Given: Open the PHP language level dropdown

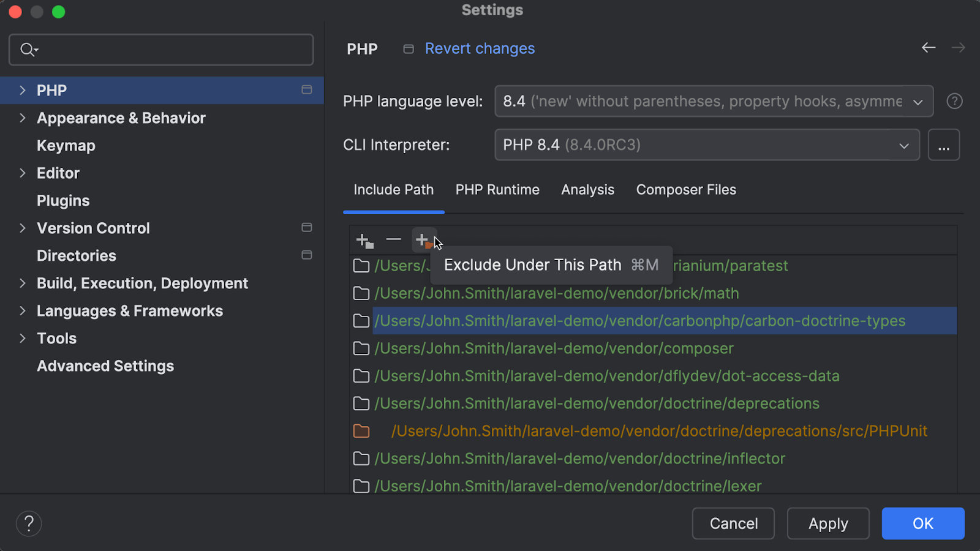Looking at the screenshot, I should pyautogui.click(x=917, y=101).
